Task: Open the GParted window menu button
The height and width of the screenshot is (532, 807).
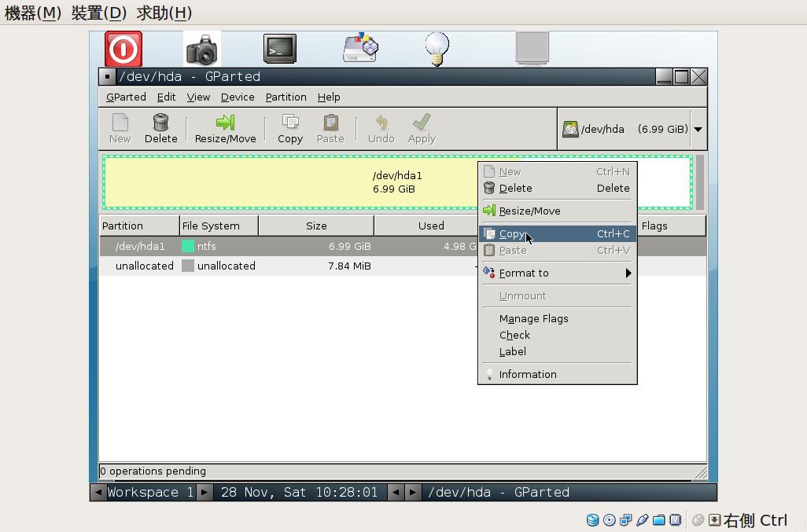Action: pos(107,77)
